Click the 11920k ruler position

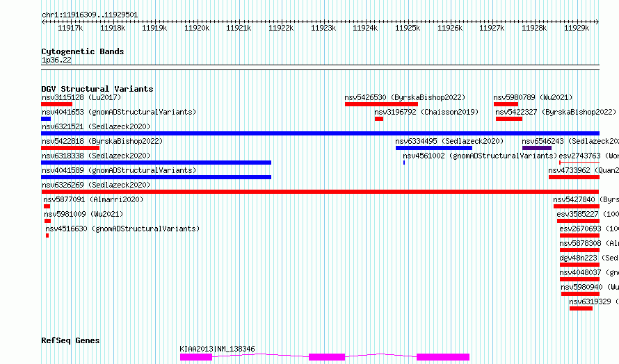click(x=197, y=28)
